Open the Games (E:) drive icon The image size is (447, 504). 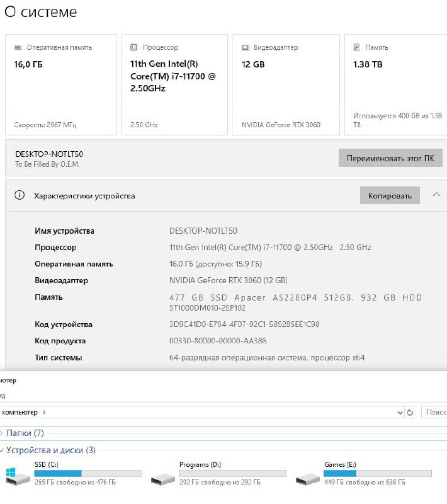tap(308, 479)
